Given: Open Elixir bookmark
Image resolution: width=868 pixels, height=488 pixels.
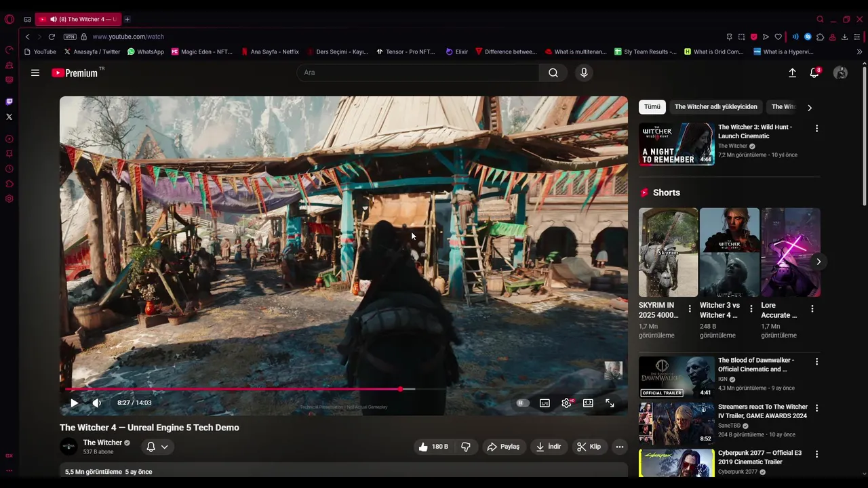Looking at the screenshot, I should click(x=457, y=52).
